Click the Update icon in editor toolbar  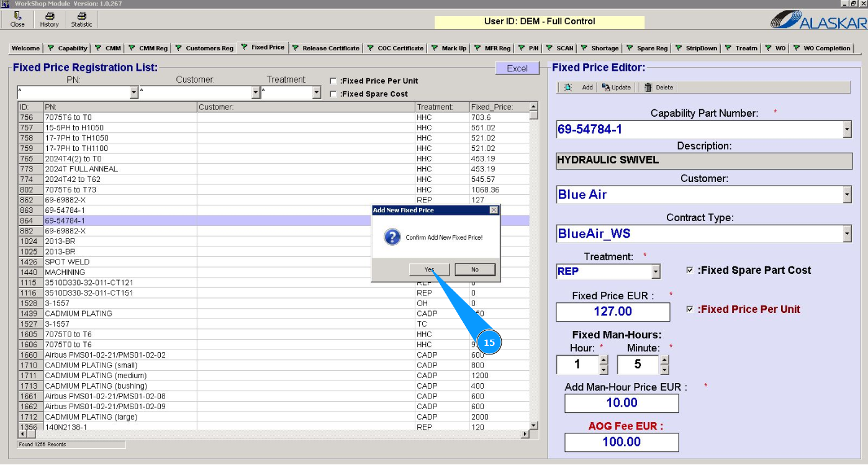pos(616,88)
